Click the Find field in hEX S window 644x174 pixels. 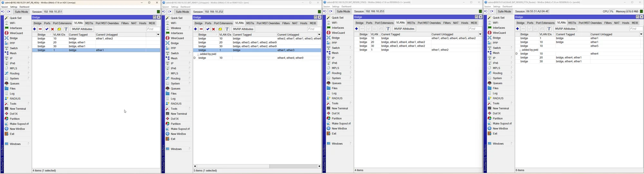pos(153,29)
